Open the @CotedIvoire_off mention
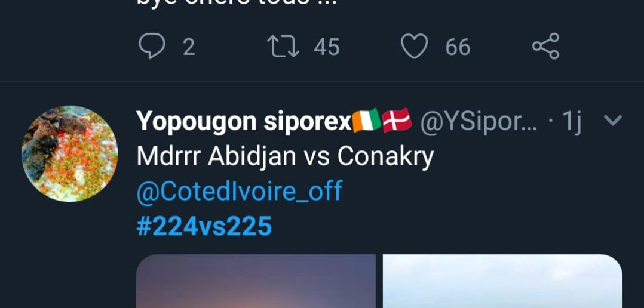This screenshot has width=644, height=308. coord(240,191)
